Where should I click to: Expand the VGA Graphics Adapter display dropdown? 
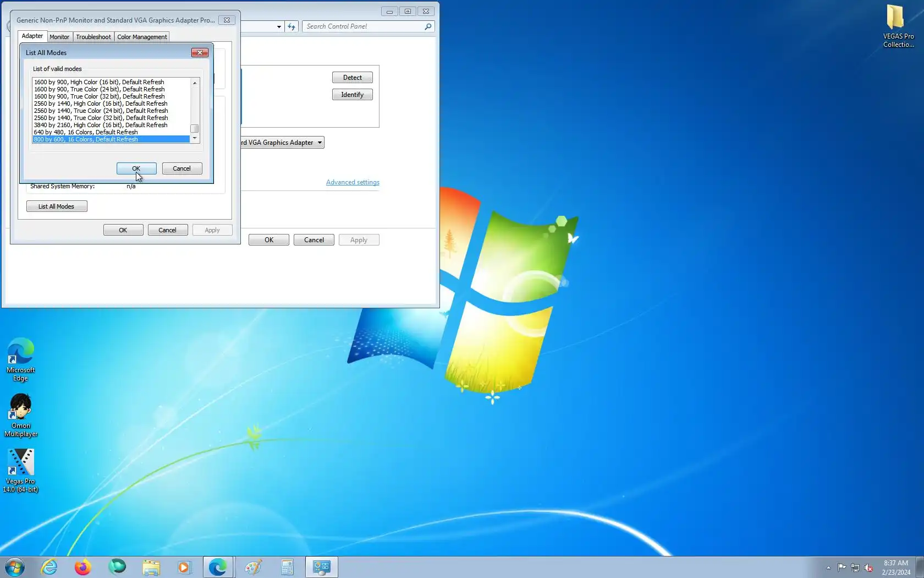tap(320, 143)
